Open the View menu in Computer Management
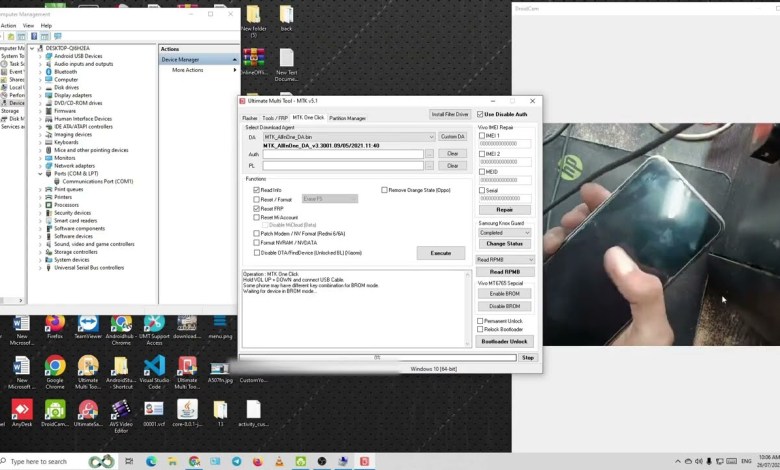Image resolution: width=780 pixels, height=470 pixels. (x=28, y=25)
